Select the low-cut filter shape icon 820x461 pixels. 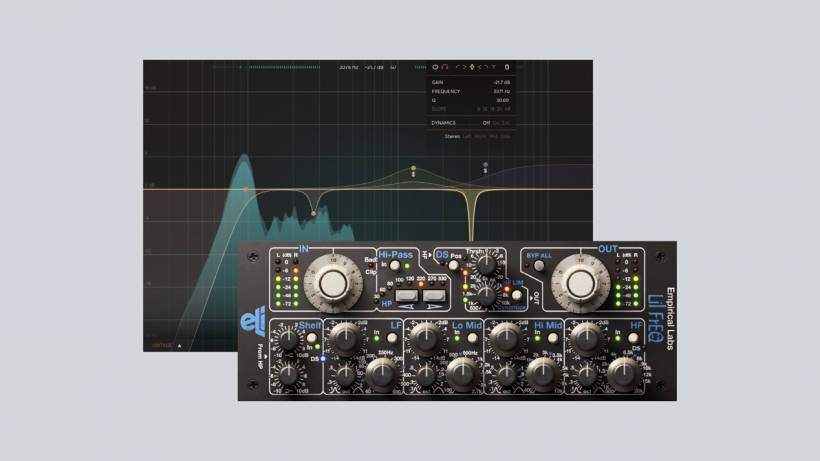(458, 67)
